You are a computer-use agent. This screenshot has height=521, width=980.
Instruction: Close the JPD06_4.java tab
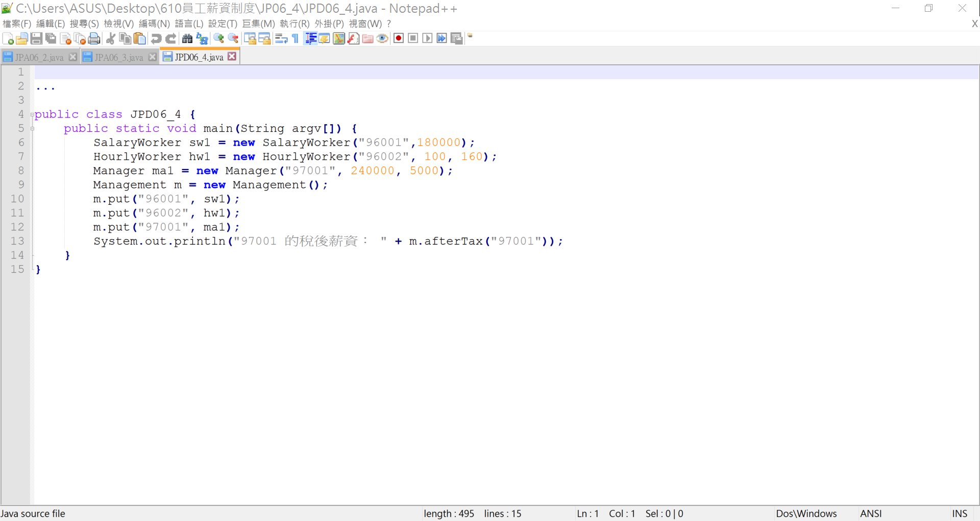(232, 56)
